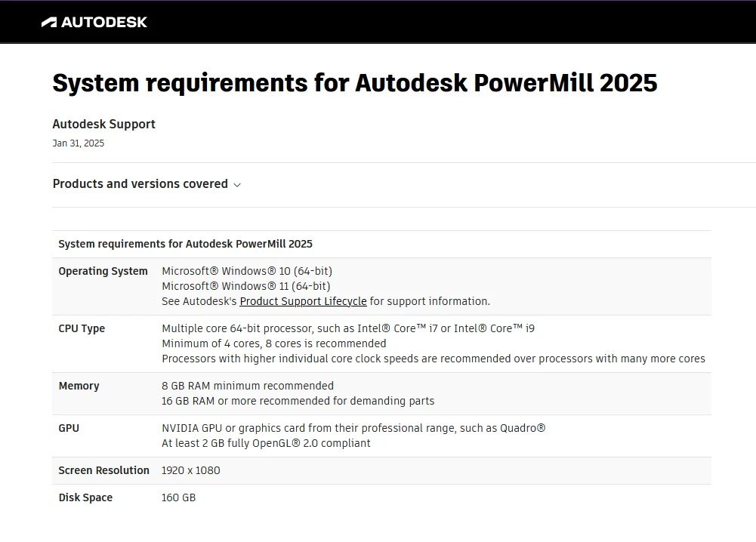Select the CPU Type row label

(x=82, y=328)
